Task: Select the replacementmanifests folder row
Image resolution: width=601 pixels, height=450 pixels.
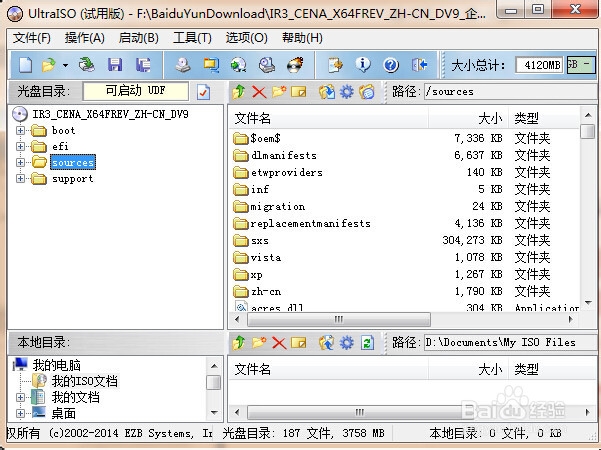Action: coord(405,223)
